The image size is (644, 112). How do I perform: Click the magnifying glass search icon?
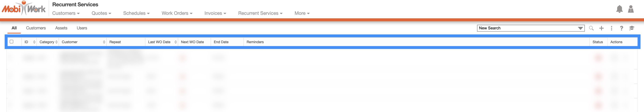591,28
